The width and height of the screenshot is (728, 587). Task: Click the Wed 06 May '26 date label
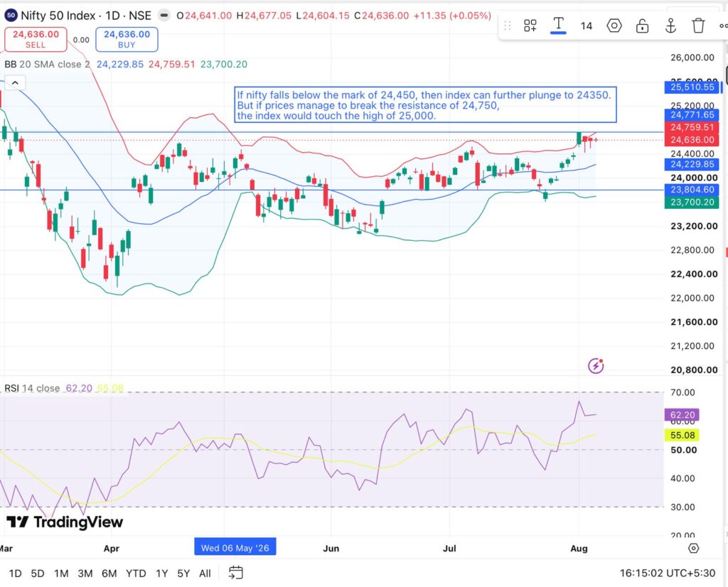coord(235,547)
